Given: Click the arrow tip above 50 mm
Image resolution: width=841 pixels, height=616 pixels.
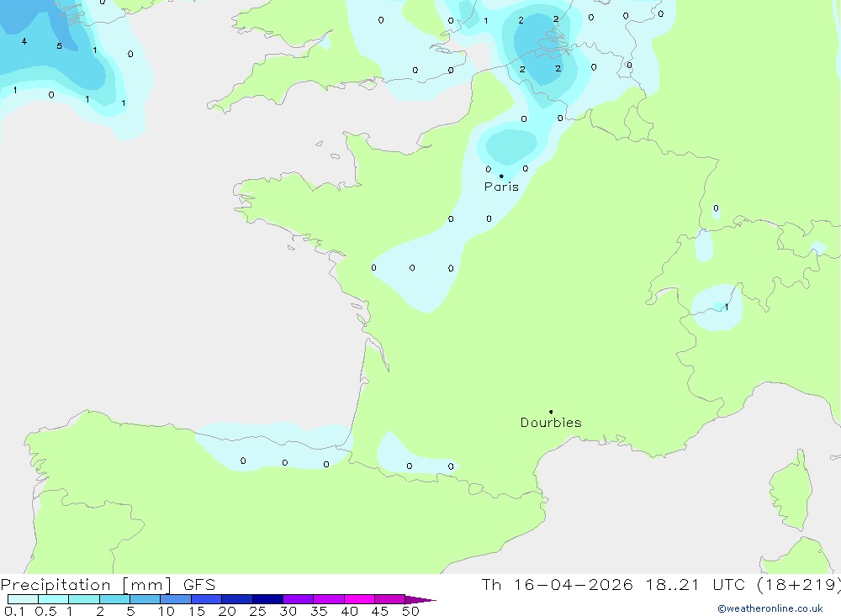Looking at the screenshot, I should click(x=420, y=600).
